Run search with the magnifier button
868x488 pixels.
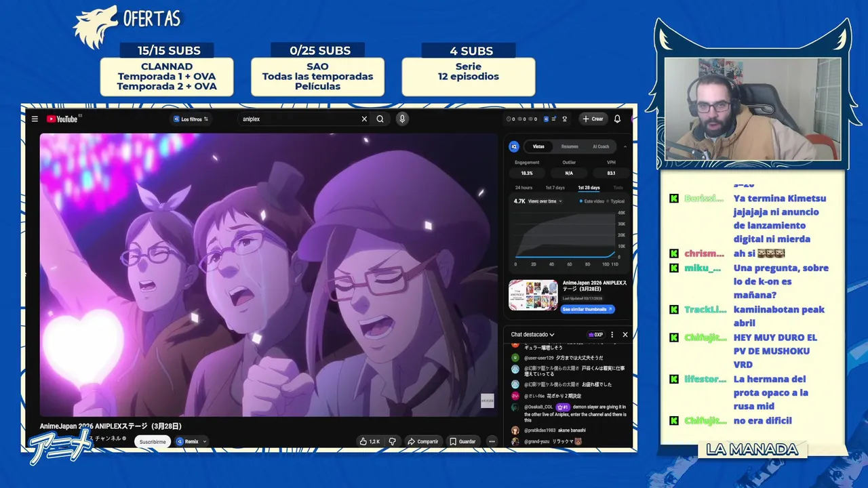(x=380, y=119)
